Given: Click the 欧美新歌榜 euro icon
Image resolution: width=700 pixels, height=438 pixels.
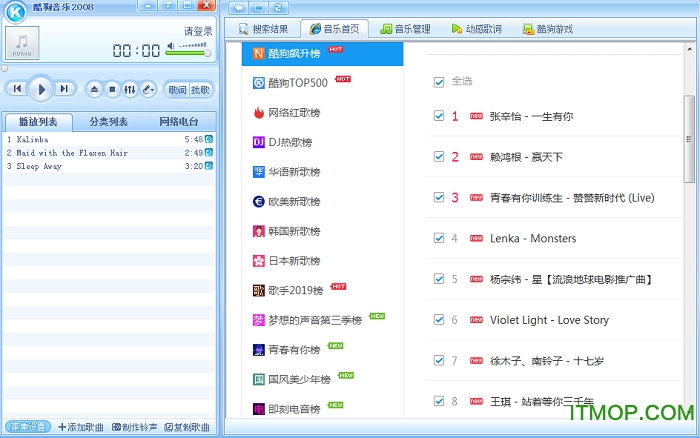Looking at the screenshot, I should [258, 202].
